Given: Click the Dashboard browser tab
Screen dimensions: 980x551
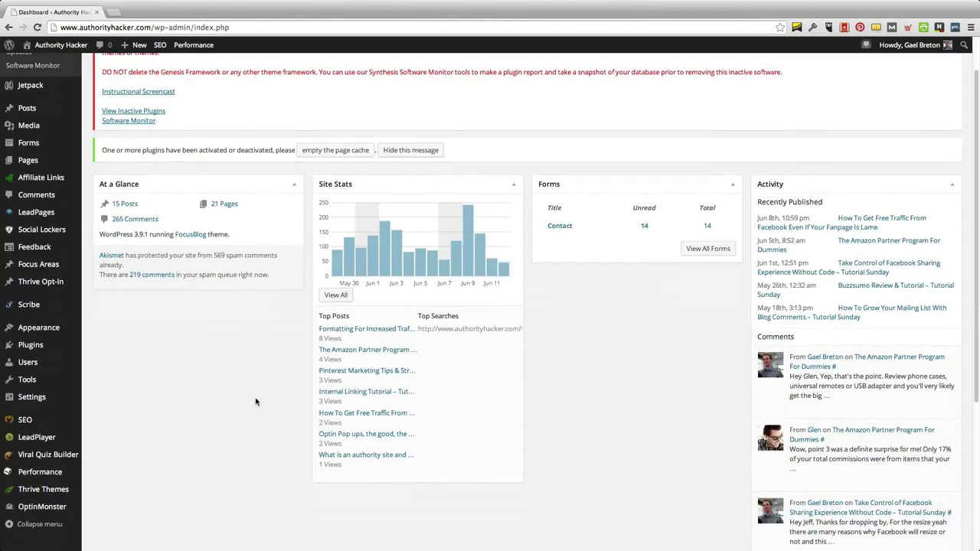Looking at the screenshot, I should point(54,12).
